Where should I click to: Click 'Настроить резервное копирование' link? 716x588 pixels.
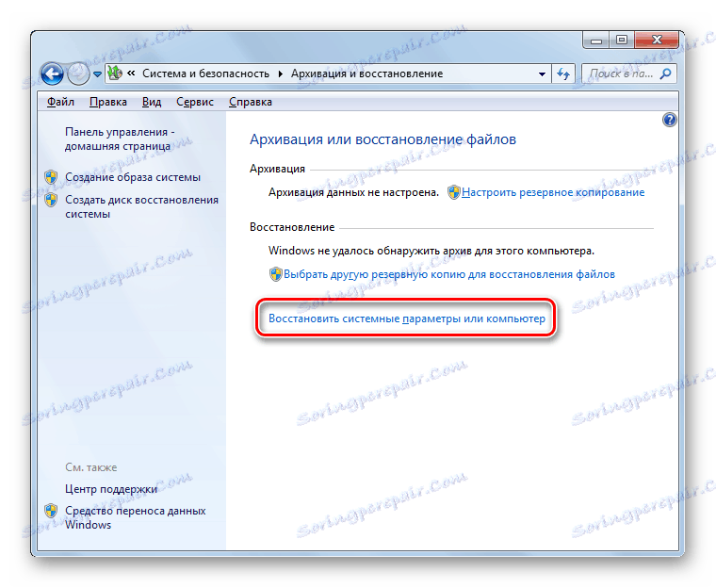click(x=553, y=192)
